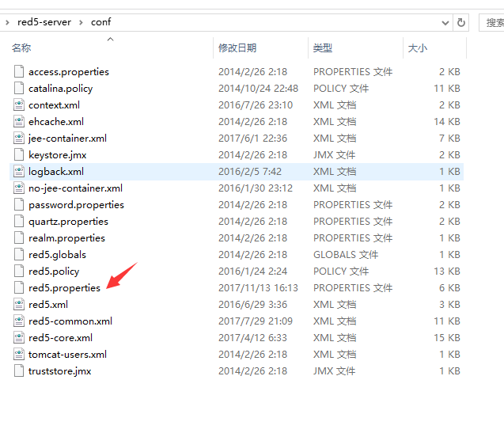Click the truststore.jmx file icon
Image resolution: width=504 pixels, height=433 pixels.
tap(19, 371)
